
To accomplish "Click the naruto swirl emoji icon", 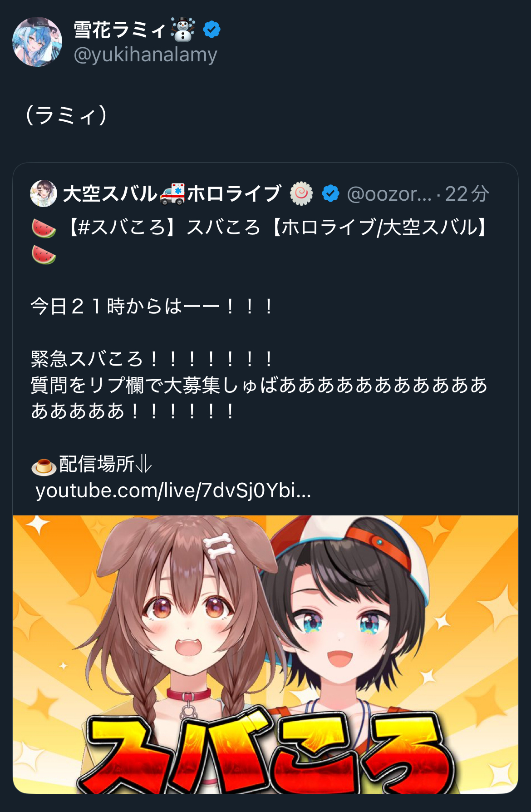I will 302,194.
